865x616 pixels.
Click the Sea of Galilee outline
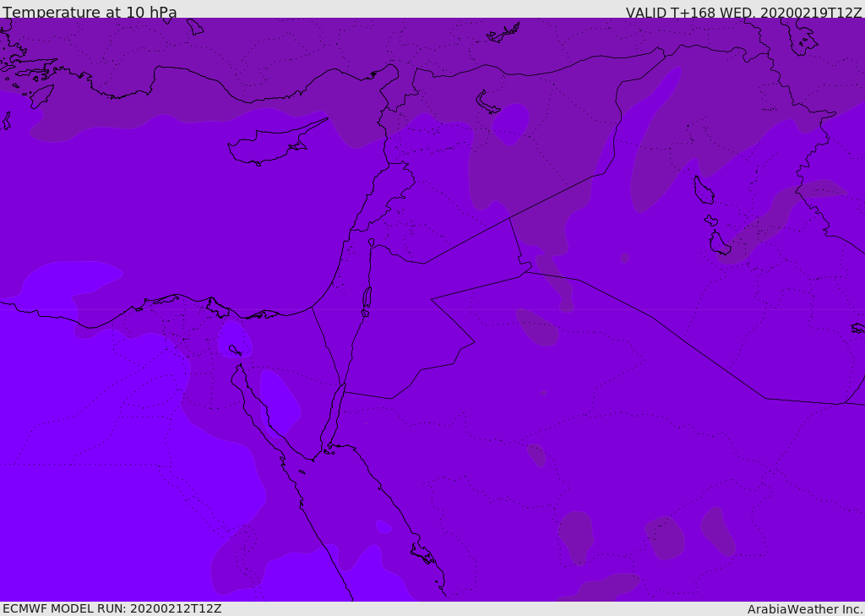click(x=372, y=243)
